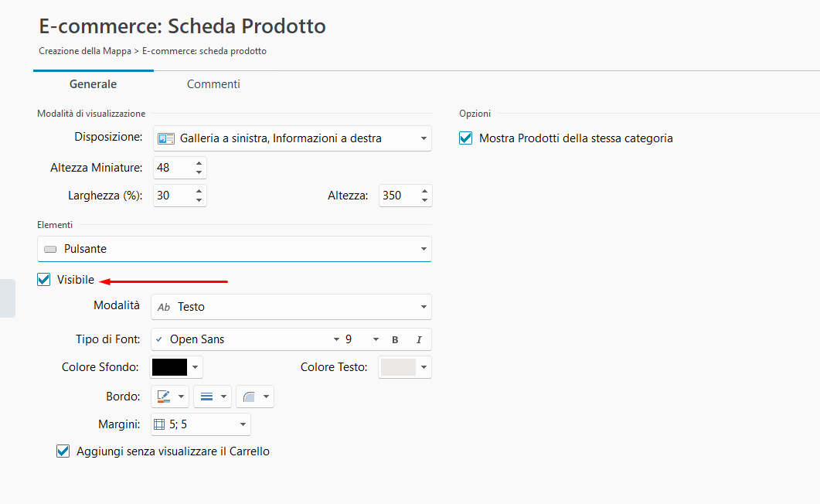The height and width of the screenshot is (504, 820).
Task: Disable Mostra Prodotti della stessa categoria
Action: click(x=465, y=138)
